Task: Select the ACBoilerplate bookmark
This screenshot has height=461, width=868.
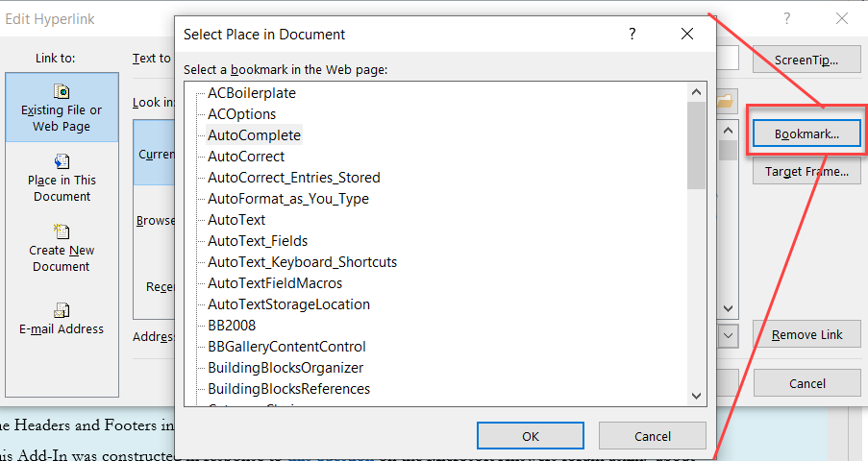Action: (x=252, y=93)
